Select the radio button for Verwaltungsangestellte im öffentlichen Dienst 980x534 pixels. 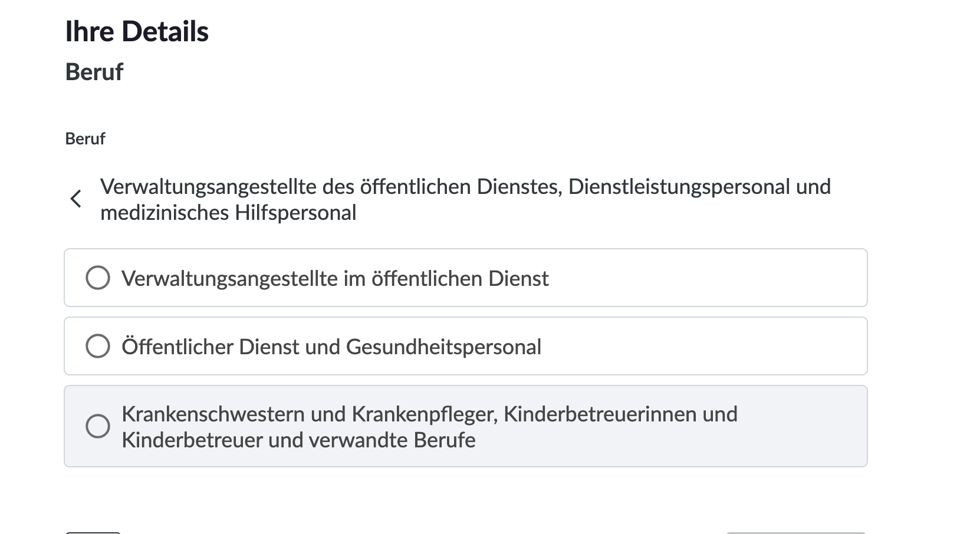[98, 278]
